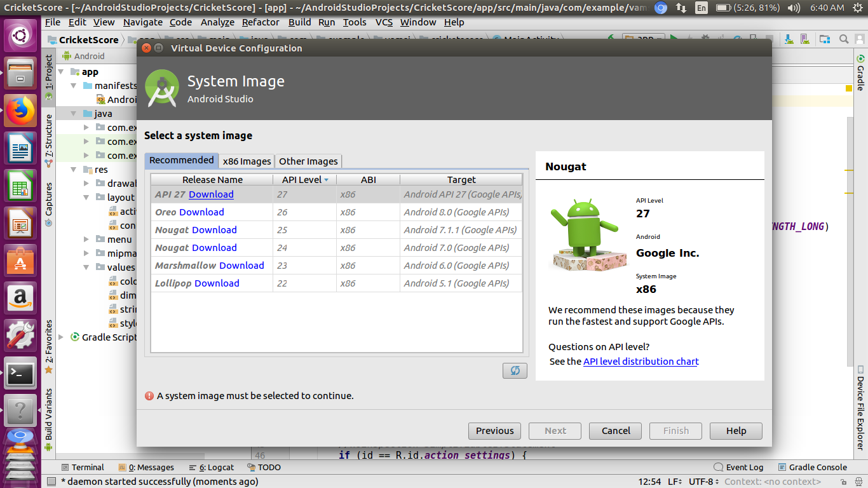Open the Analyze menu
The width and height of the screenshot is (868, 488).
pos(217,22)
